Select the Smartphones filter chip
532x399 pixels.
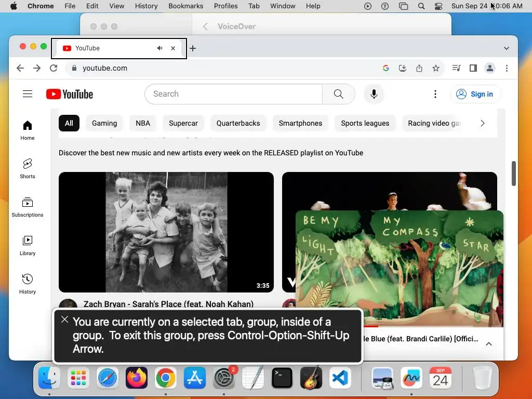pyautogui.click(x=301, y=123)
